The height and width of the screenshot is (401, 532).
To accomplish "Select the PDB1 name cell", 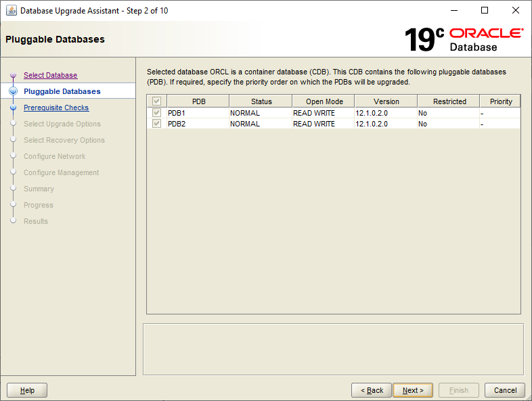I will [198, 113].
